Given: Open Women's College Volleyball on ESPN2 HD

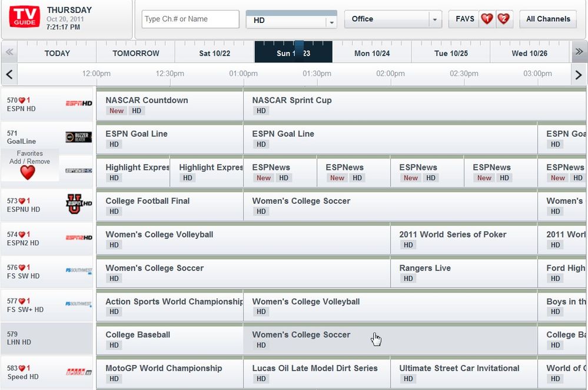Looking at the screenshot, I should pyautogui.click(x=243, y=240).
